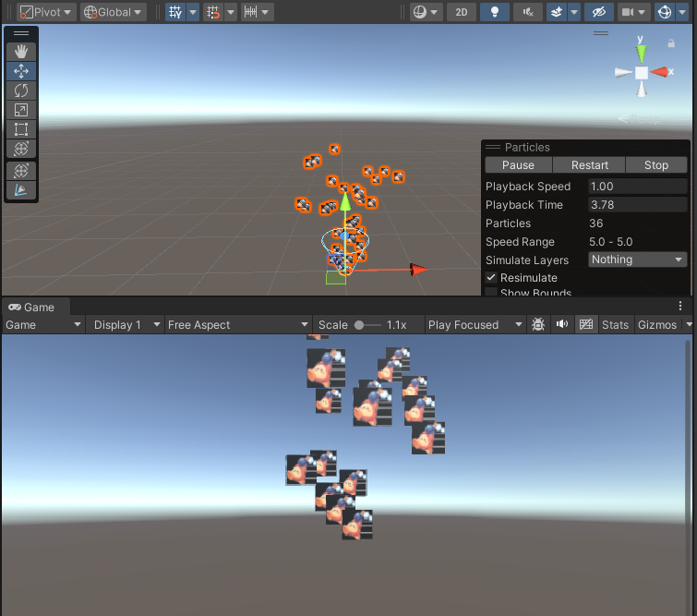Select the combined Transform tool
This screenshot has width=697, height=616.
(x=21, y=149)
